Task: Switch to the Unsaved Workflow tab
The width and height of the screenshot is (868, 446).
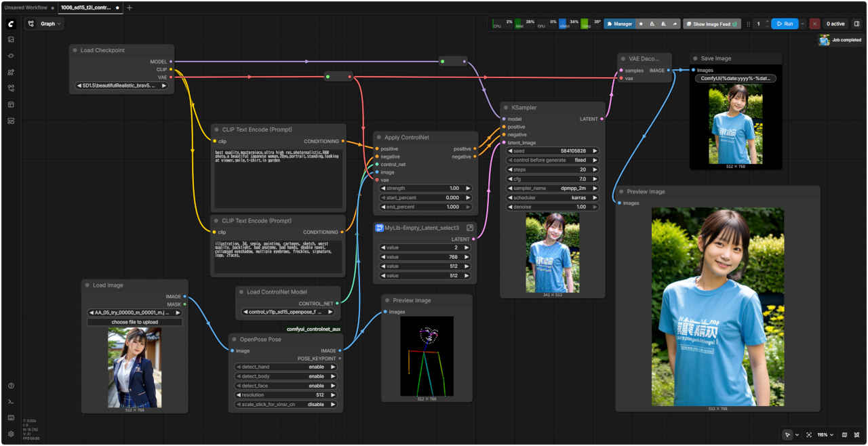Action: click(26, 7)
